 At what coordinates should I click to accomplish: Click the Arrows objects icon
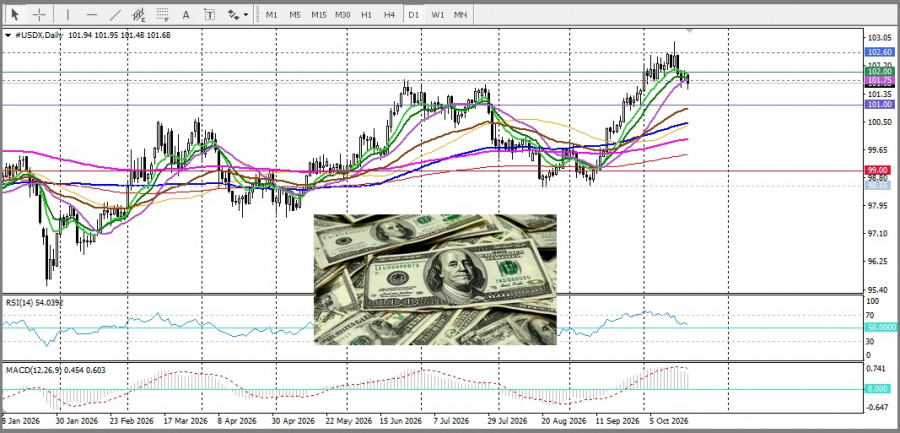tap(234, 15)
